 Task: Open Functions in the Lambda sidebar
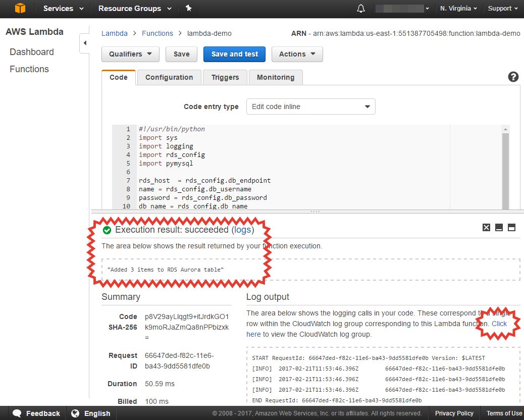29,69
